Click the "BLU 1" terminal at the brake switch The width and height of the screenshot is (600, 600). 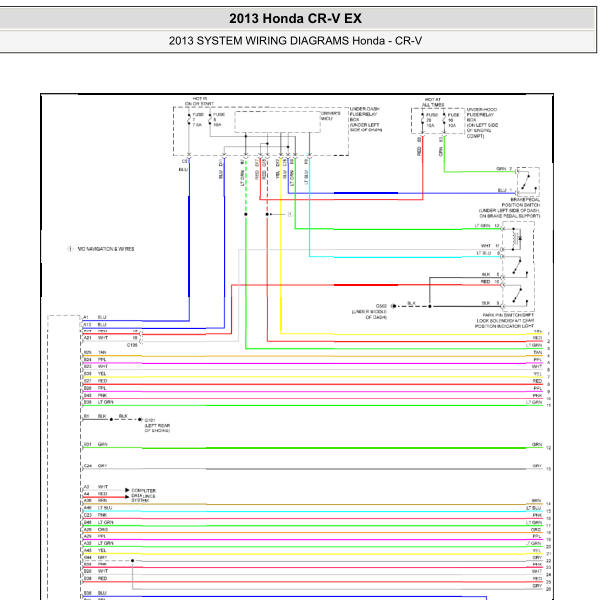pos(504,190)
